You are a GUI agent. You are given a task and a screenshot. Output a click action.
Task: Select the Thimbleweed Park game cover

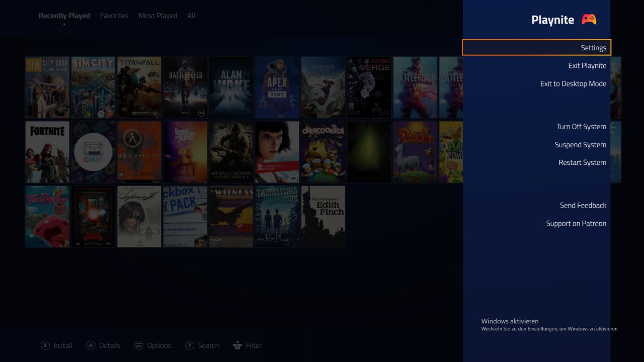[277, 217]
